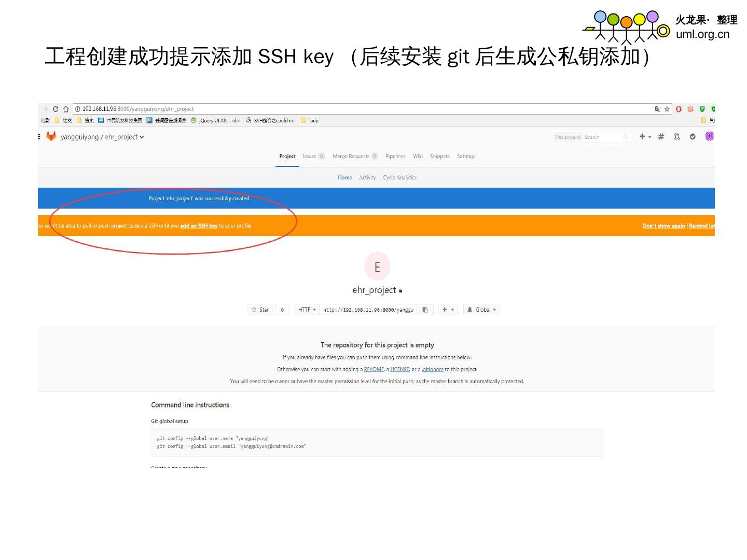Open the plus dropdown beside the repository URL
This screenshot has height=560, width=747.
click(448, 310)
